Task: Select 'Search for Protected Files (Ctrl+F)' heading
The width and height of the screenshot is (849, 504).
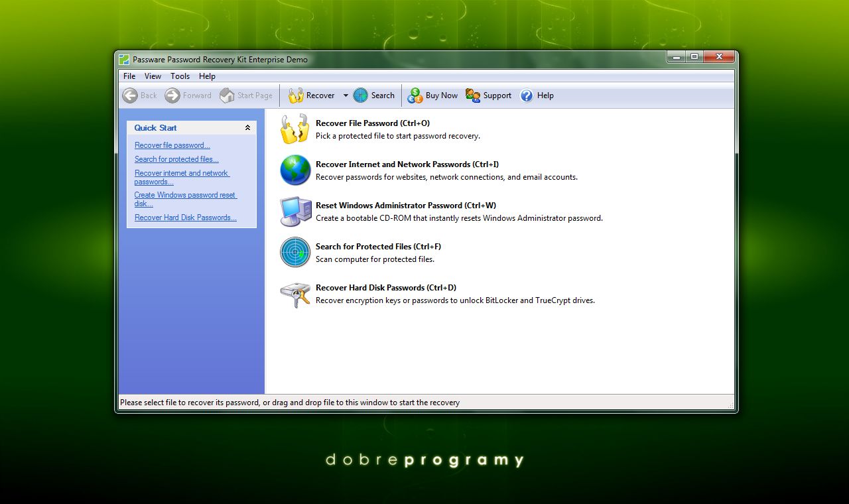Action: [x=378, y=247]
